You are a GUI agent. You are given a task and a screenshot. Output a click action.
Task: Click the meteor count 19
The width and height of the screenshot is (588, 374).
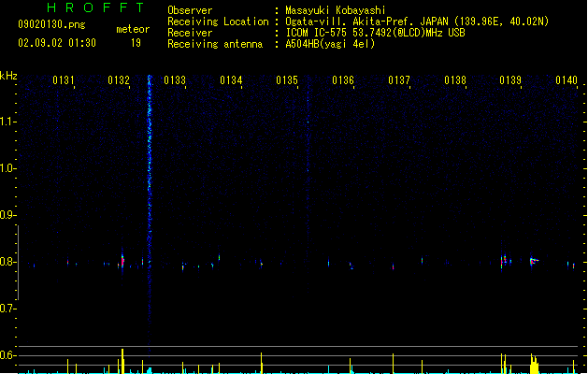point(136,43)
